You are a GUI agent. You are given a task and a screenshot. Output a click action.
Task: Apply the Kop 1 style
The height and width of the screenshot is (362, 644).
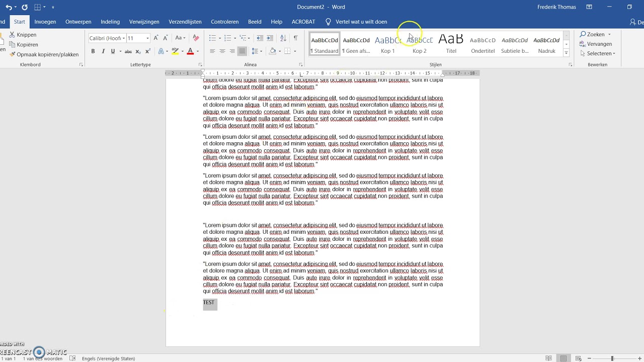[x=388, y=44]
